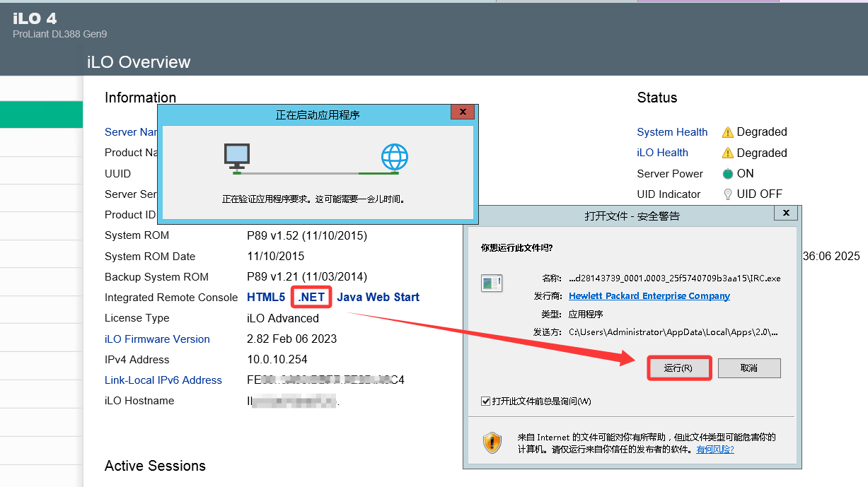Click the UID Indicator light bulb icon
868x487 pixels.
[x=727, y=194]
